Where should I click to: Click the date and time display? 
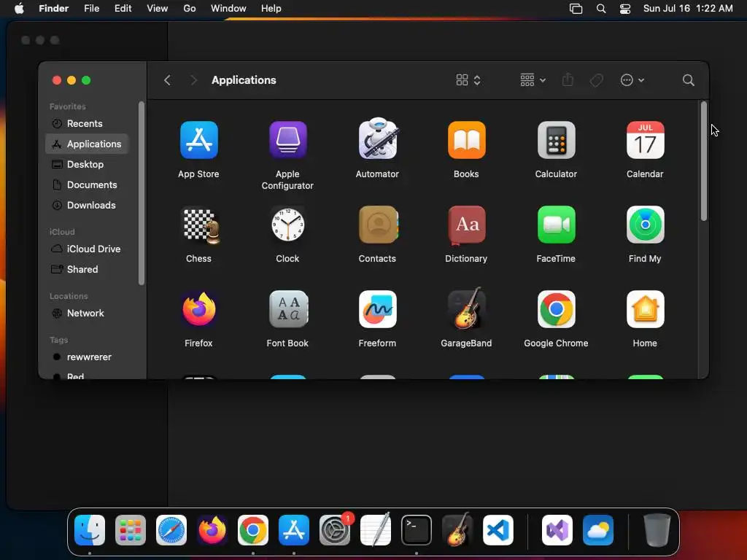coord(688,9)
